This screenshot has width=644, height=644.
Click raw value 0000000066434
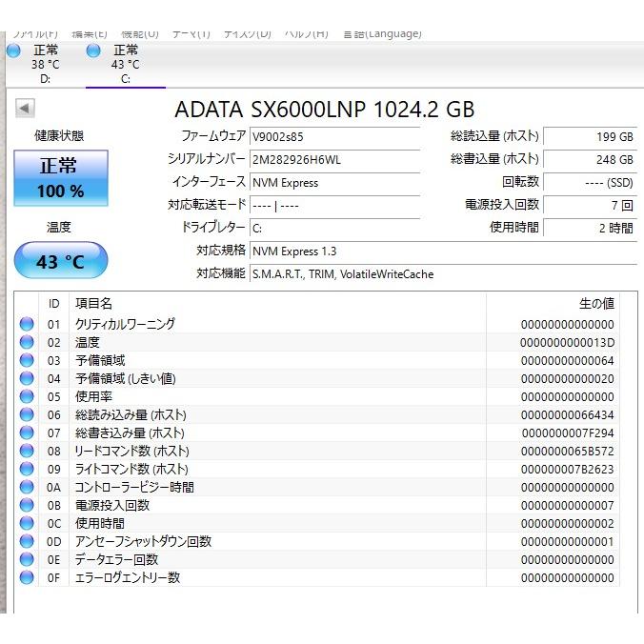(567, 414)
